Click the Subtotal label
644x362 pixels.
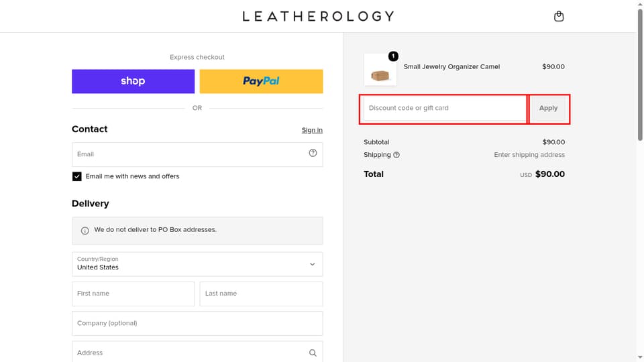pos(376,142)
